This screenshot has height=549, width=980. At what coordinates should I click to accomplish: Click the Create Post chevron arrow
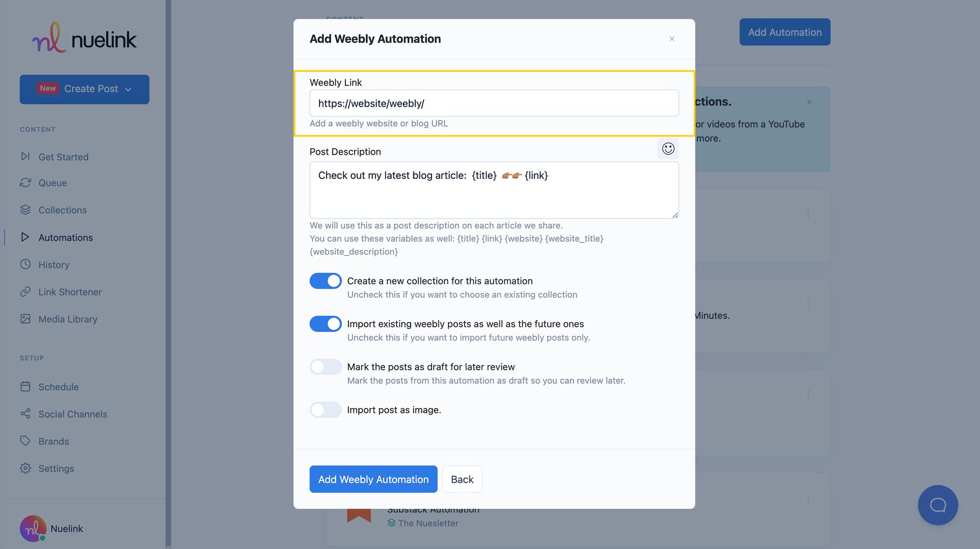tap(128, 89)
